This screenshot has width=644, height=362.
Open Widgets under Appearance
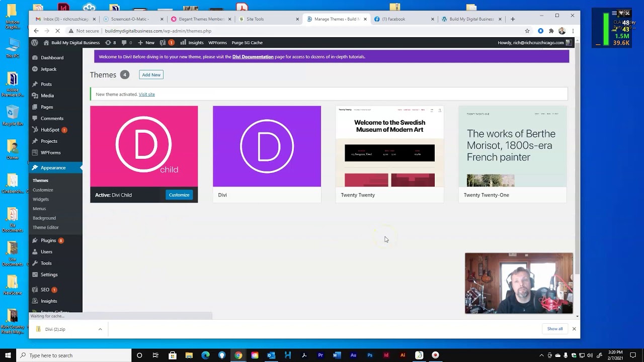41,200
